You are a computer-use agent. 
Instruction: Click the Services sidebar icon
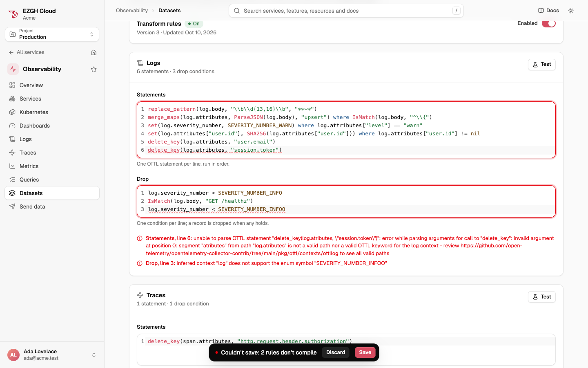pyautogui.click(x=12, y=99)
